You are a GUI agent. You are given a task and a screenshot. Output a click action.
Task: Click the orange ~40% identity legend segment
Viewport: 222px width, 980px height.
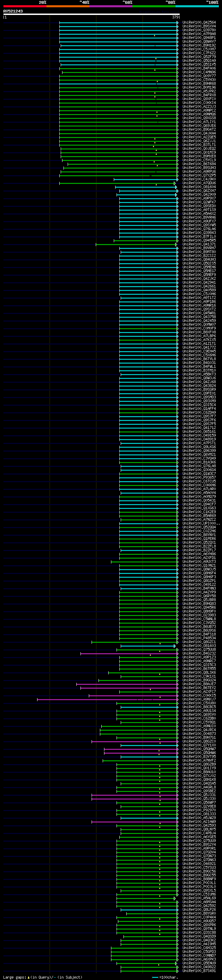point(68,6)
